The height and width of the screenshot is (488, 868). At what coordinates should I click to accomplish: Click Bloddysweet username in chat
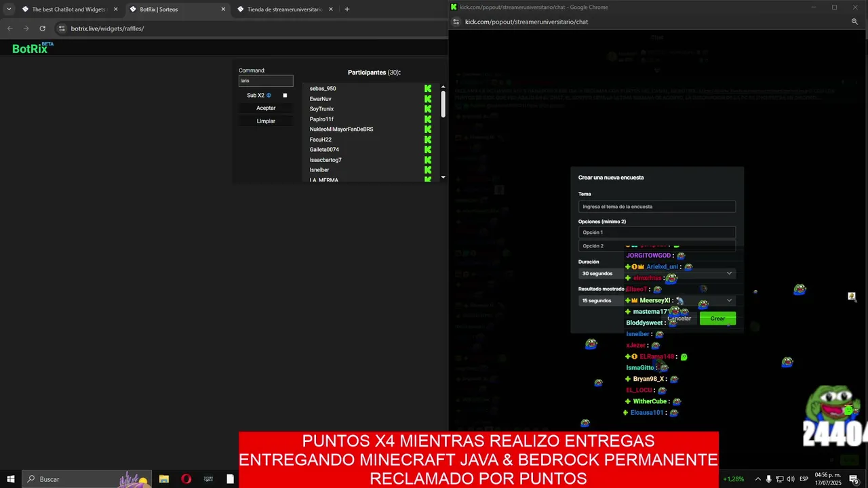[x=644, y=323]
